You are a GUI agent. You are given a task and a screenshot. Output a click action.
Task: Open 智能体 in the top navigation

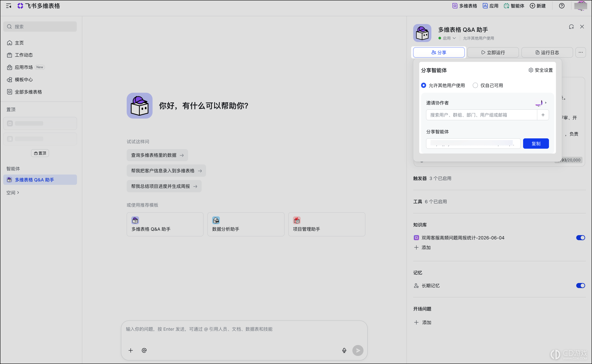[514, 6]
